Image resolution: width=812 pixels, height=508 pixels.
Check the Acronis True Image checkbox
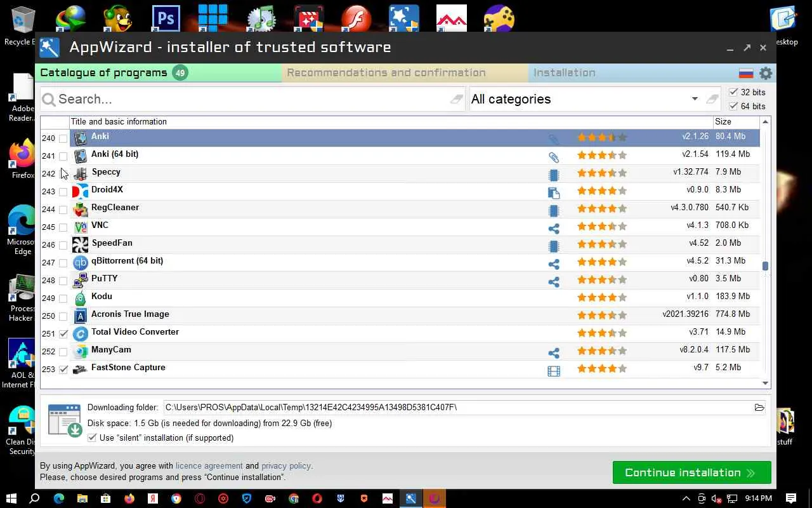63,316
